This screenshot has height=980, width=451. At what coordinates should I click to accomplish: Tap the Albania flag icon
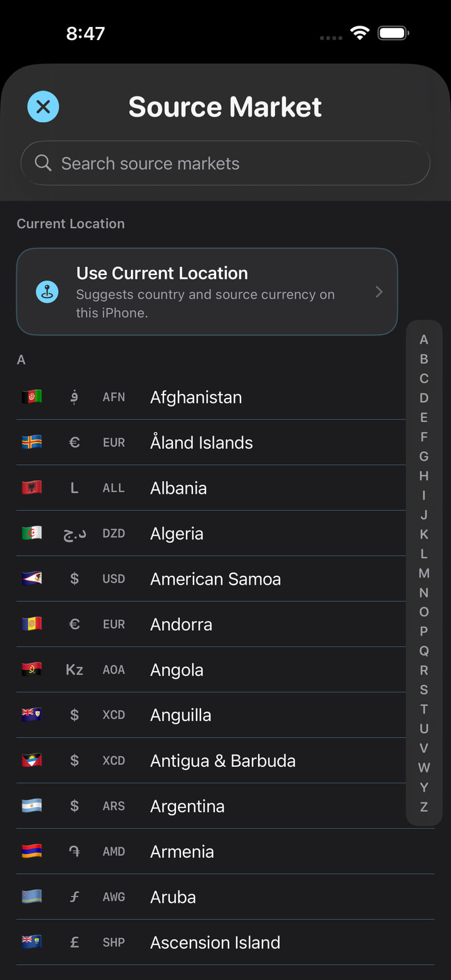click(32, 487)
